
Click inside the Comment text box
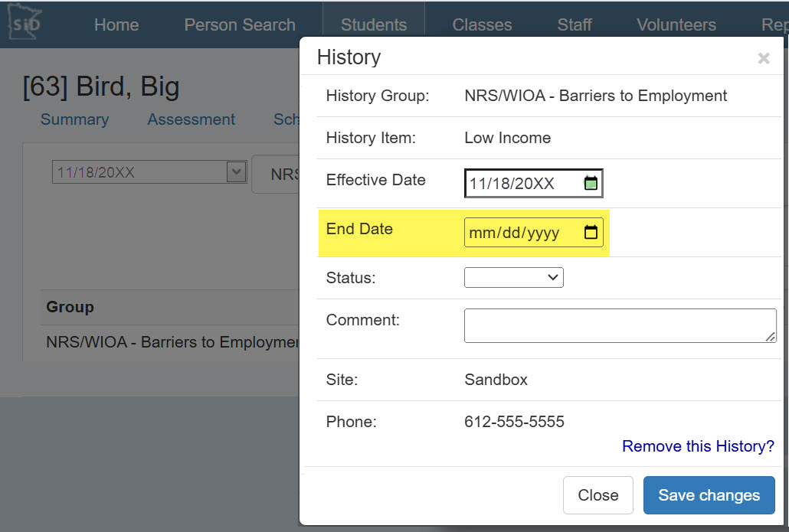(x=619, y=325)
